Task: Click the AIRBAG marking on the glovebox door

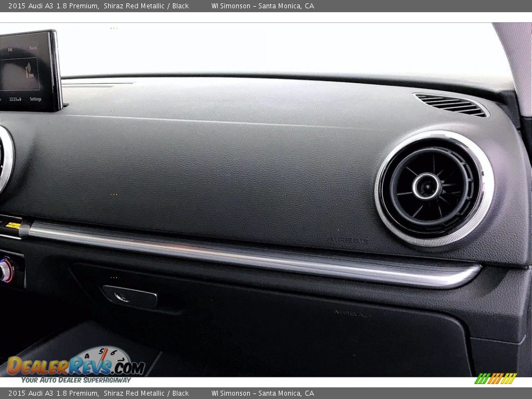Action: [x=352, y=314]
